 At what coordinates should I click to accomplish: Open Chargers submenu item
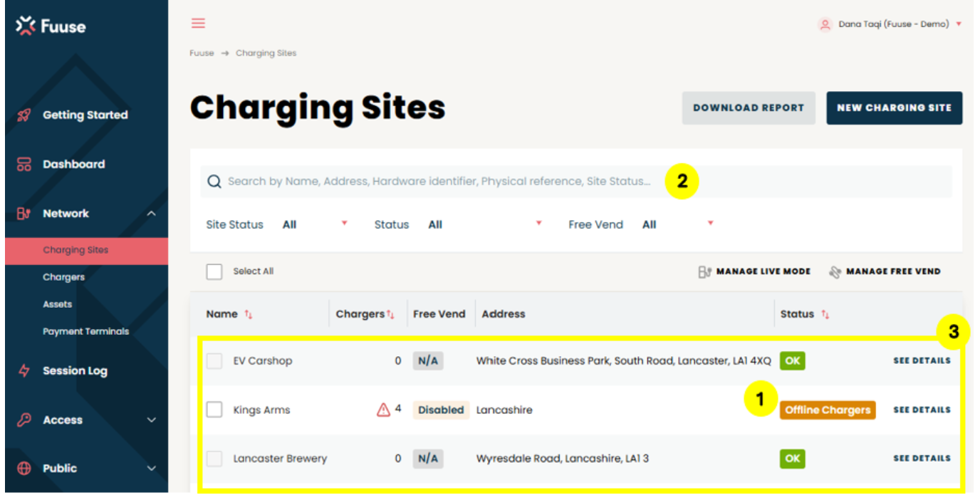pyautogui.click(x=63, y=278)
